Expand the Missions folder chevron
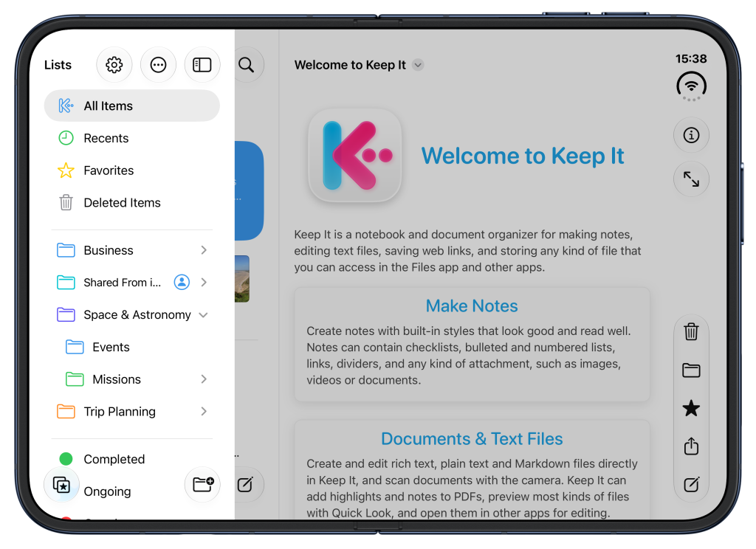 (204, 379)
